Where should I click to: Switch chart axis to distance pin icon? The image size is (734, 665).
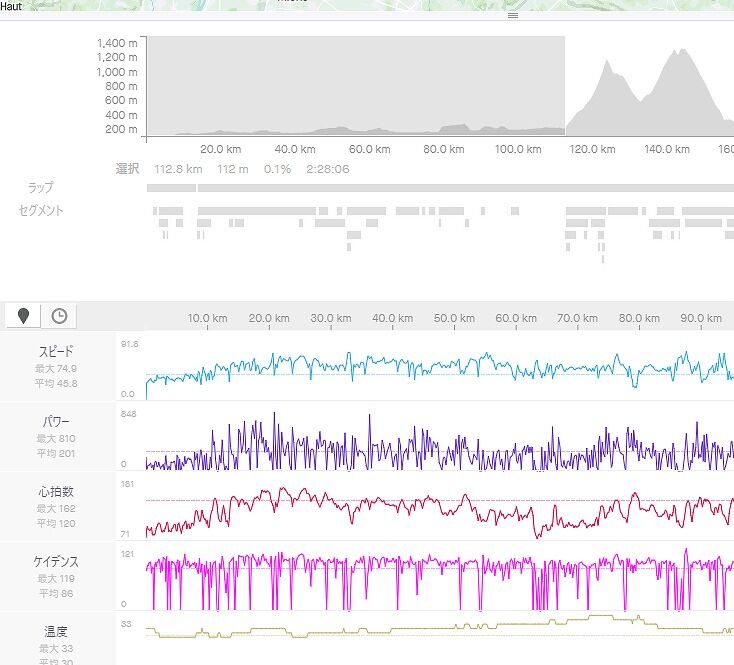click(23, 316)
